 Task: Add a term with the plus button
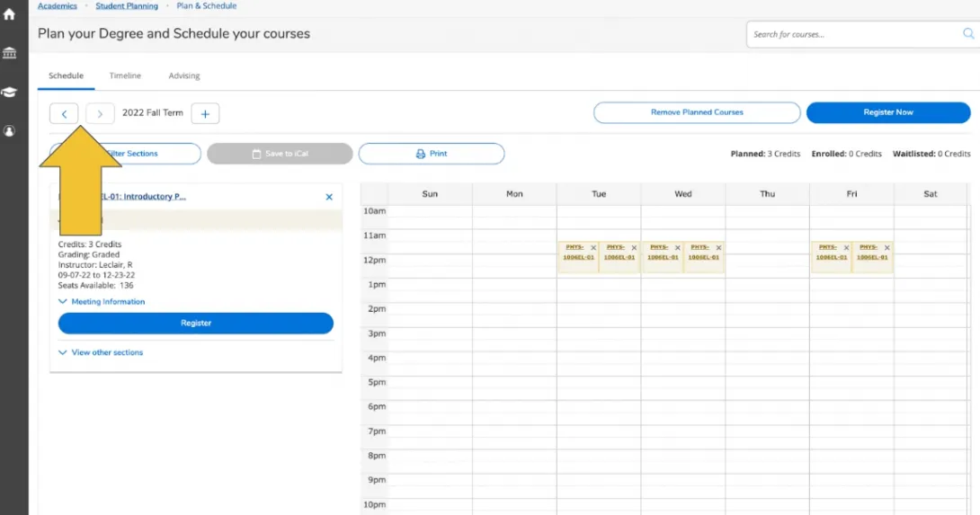[205, 113]
